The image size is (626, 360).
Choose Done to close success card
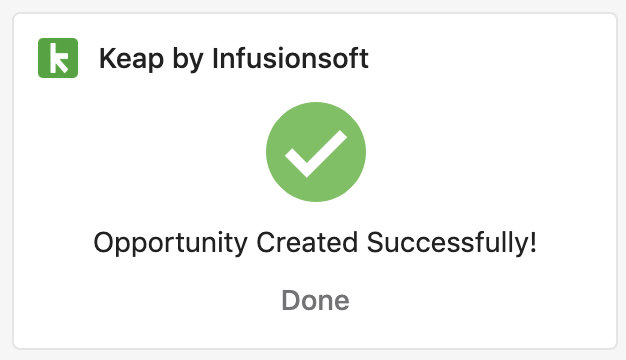[315, 300]
